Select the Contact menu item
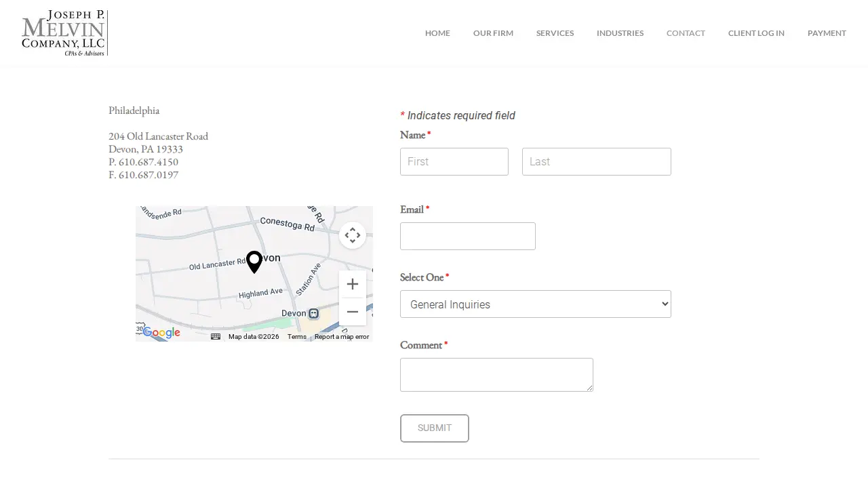This screenshot has height=488, width=868. pos(686,33)
